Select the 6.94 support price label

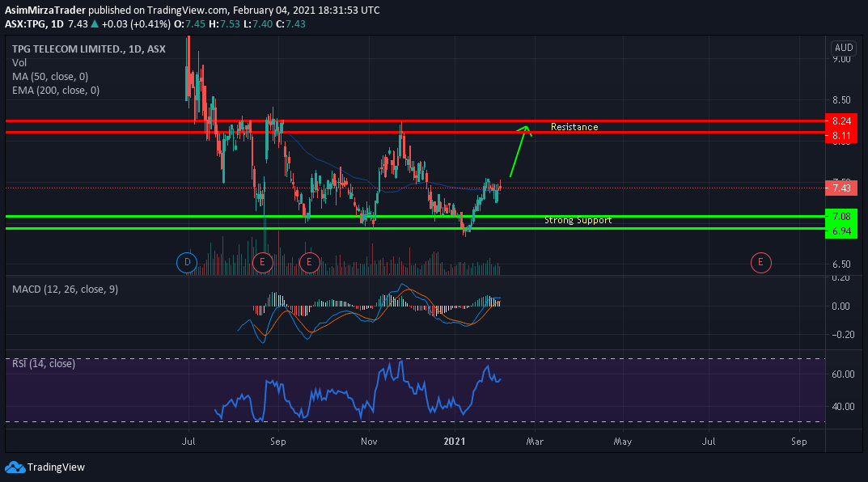tap(841, 230)
